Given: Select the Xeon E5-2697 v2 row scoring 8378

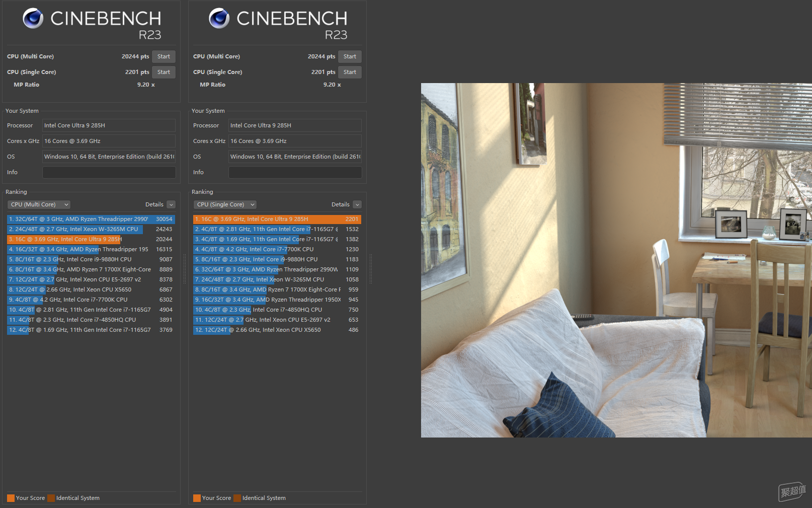Looking at the screenshot, I should [91, 279].
